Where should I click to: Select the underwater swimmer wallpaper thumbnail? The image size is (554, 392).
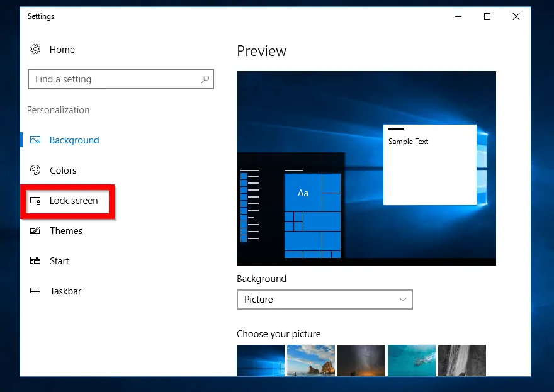411,361
